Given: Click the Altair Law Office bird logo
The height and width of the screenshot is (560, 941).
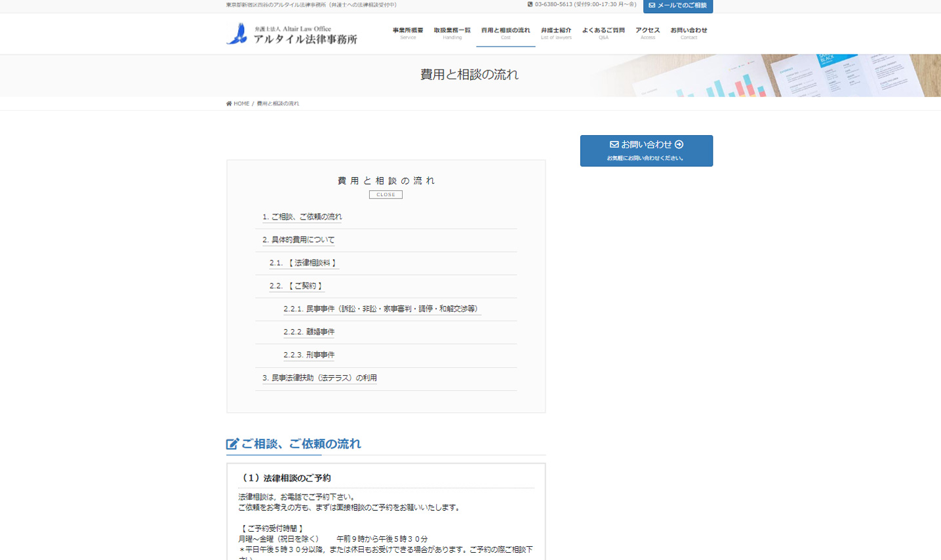Looking at the screenshot, I should pyautogui.click(x=237, y=33).
